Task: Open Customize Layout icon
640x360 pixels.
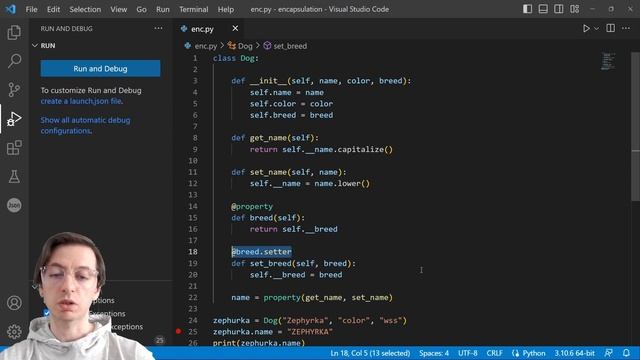Action: 574,9
